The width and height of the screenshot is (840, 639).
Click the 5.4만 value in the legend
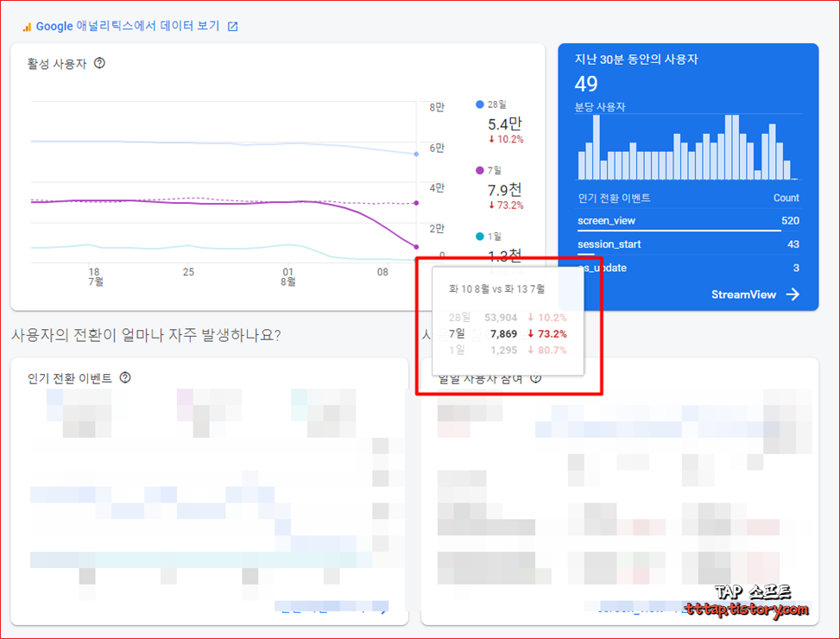505,124
